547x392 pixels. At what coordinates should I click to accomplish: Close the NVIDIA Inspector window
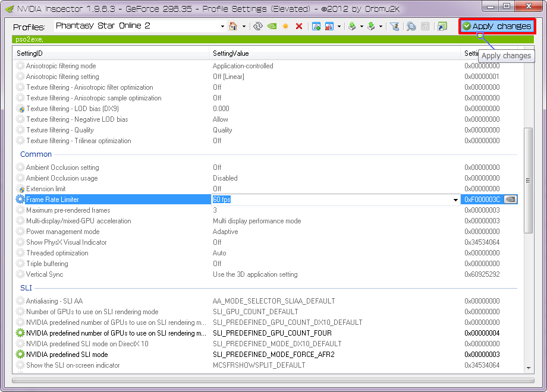tap(529, 6)
